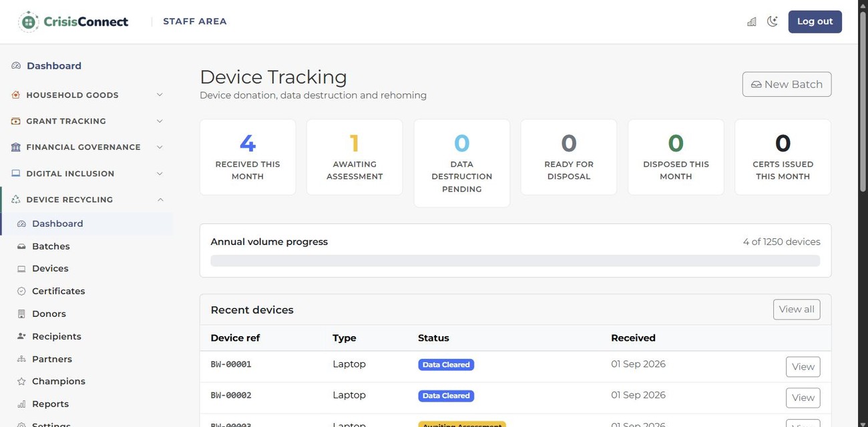Click the Reports chart icon in sidebar
Screen dimensions: 868x427
coord(21,404)
